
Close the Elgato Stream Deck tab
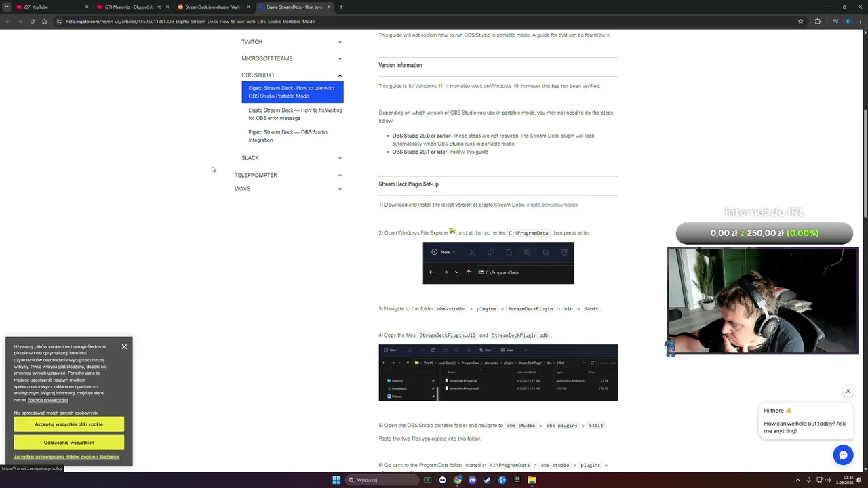[x=329, y=7]
